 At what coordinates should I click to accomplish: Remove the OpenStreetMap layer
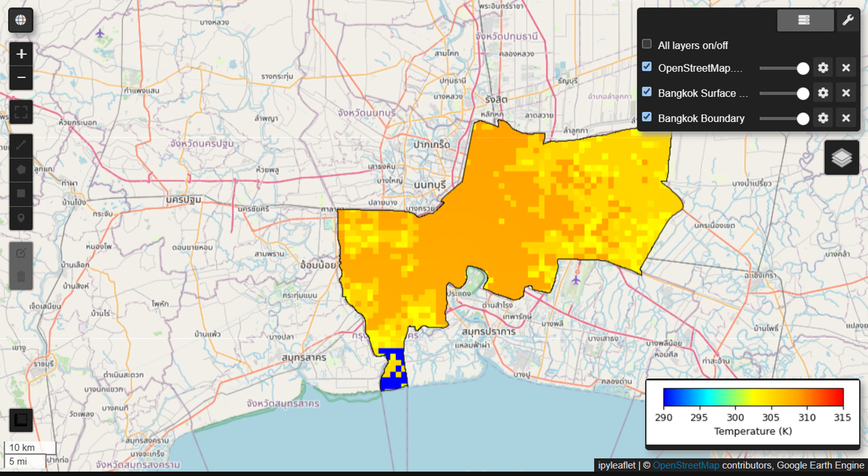point(846,68)
